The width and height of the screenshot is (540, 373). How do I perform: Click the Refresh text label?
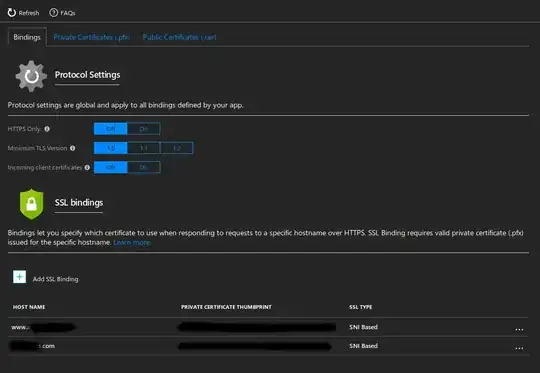29,13
